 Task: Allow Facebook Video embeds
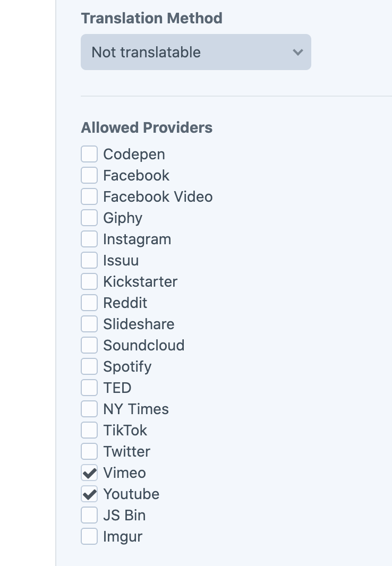pos(89,196)
